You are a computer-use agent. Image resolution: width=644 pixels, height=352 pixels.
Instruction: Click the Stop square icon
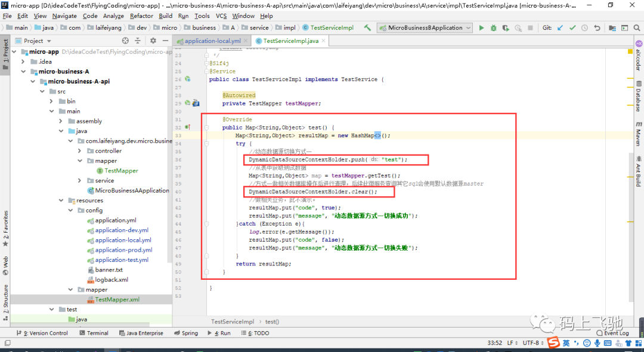530,28
